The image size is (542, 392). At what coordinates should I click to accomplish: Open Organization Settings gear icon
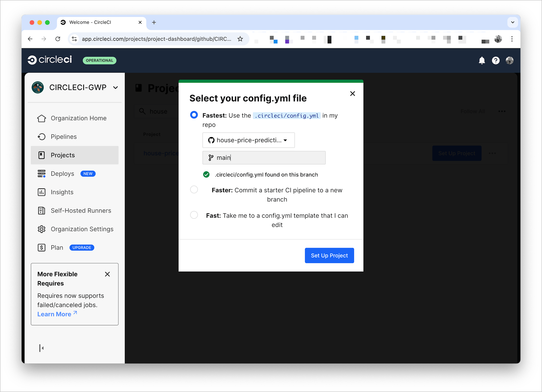[42, 229]
